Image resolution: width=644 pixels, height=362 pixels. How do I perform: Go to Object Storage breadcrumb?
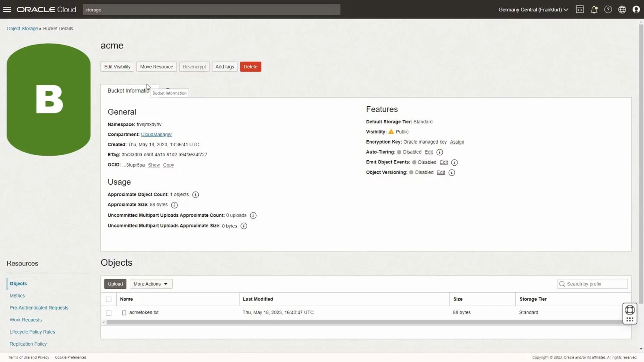[x=22, y=28]
